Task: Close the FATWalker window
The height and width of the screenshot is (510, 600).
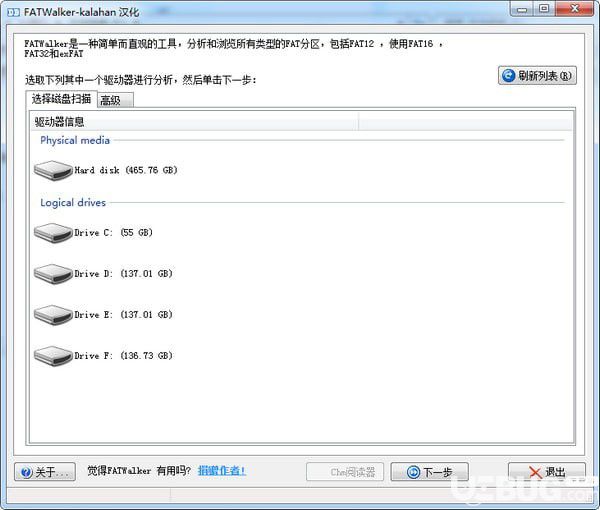Action: click(x=575, y=9)
